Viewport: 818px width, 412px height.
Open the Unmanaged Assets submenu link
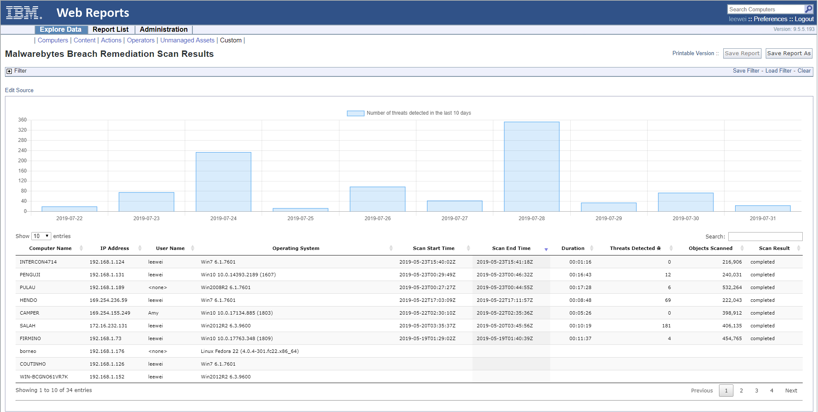(187, 40)
